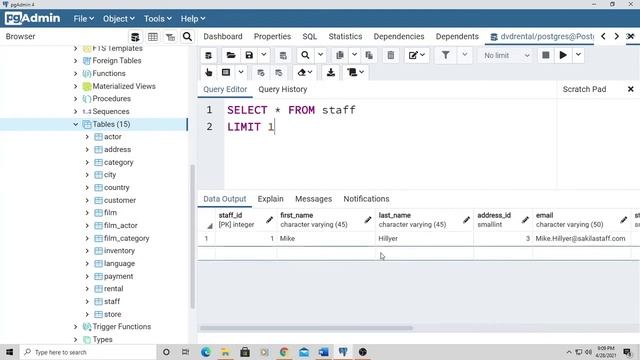Click the Find magnifier in query toolbar

click(x=305, y=55)
